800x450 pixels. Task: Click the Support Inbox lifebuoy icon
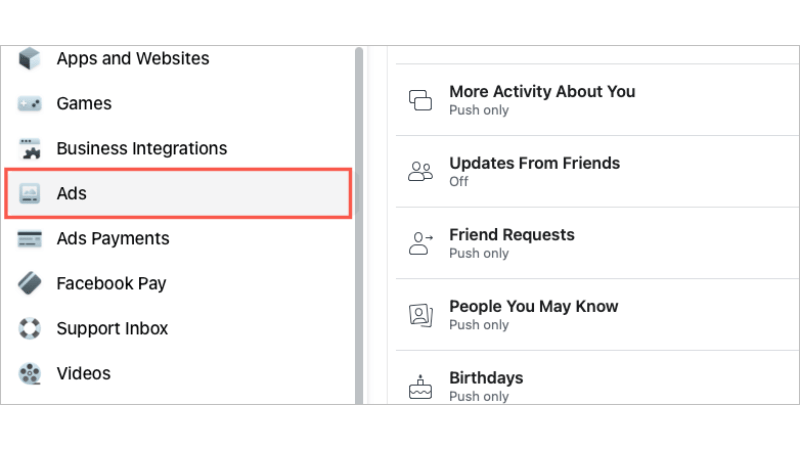coord(29,329)
